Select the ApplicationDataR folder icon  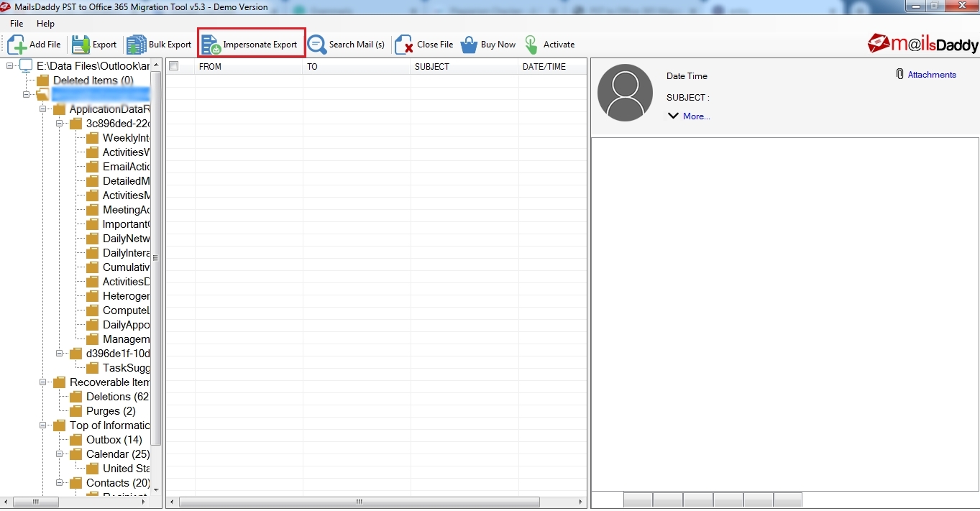click(60, 109)
